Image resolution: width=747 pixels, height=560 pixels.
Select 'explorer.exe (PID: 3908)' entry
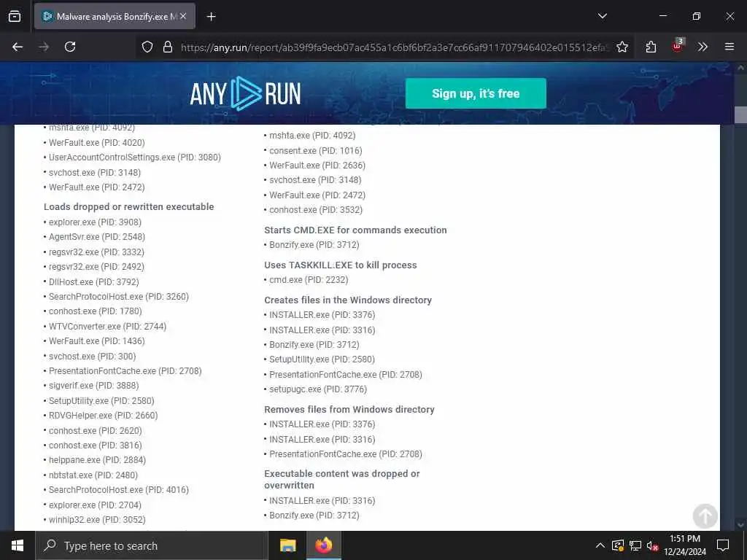point(95,222)
